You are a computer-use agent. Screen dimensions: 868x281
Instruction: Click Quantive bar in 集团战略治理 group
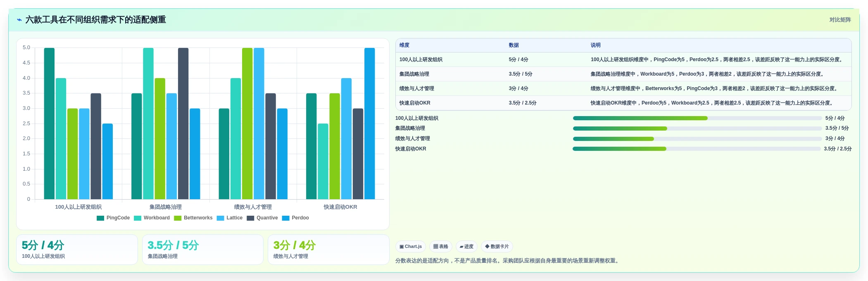tap(183, 124)
